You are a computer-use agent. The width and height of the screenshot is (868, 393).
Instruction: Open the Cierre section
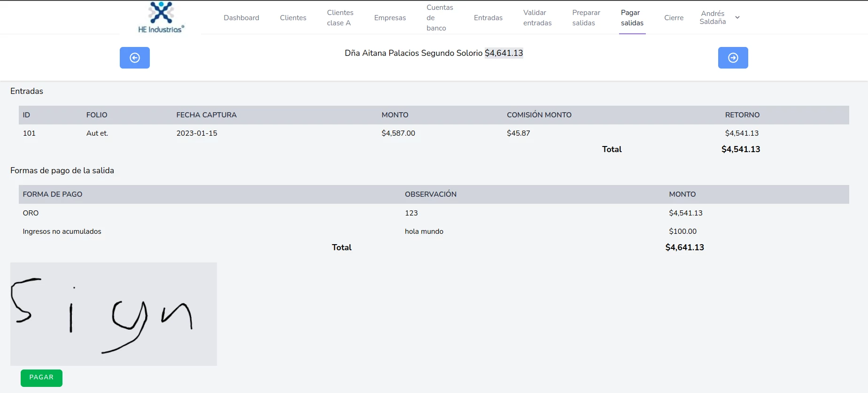click(674, 18)
